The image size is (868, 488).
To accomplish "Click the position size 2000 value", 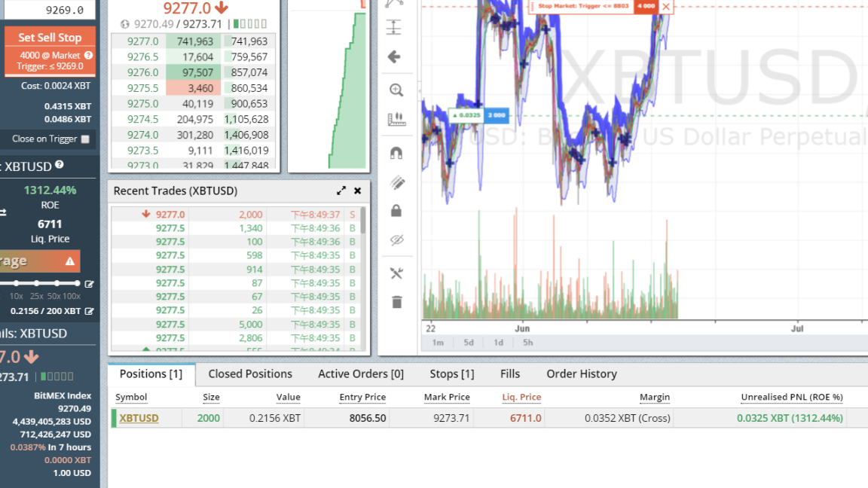I will (x=209, y=418).
